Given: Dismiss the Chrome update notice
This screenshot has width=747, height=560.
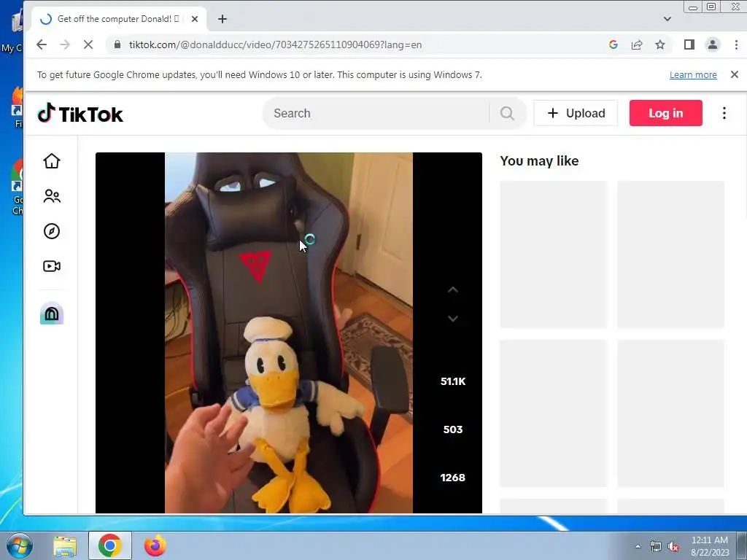Looking at the screenshot, I should (x=734, y=74).
